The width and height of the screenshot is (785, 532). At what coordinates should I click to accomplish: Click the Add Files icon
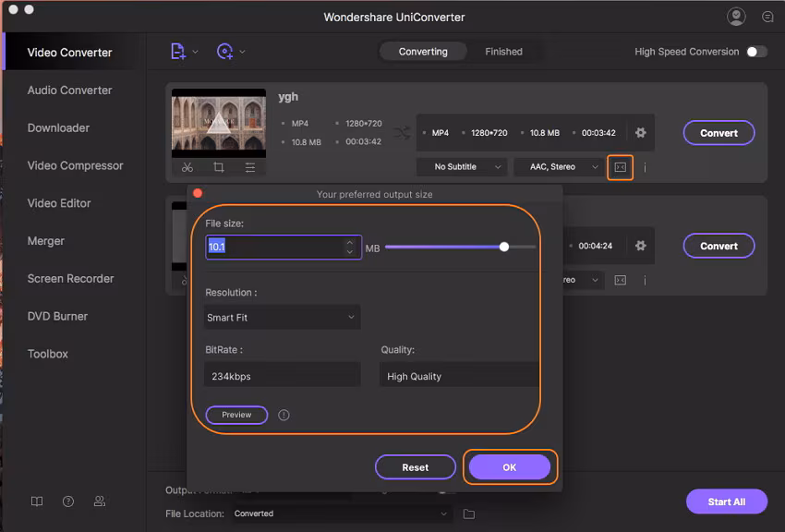coord(177,51)
